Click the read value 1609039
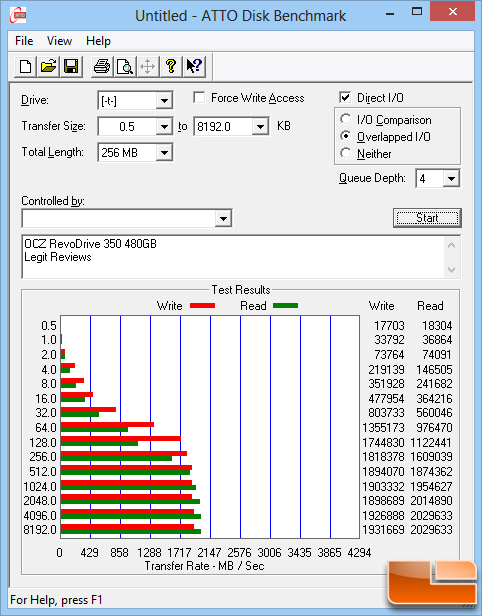 click(431, 457)
